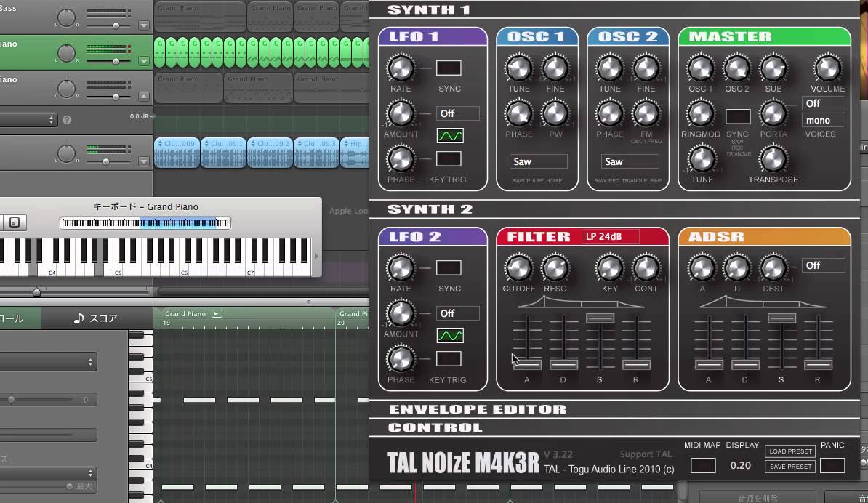Click the OSC 1 PW knob

pyautogui.click(x=555, y=113)
